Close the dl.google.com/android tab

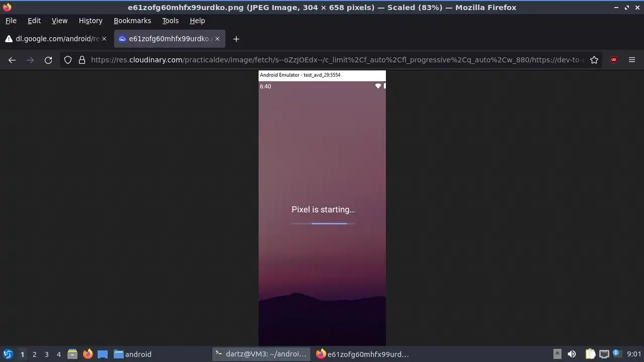pos(104,39)
